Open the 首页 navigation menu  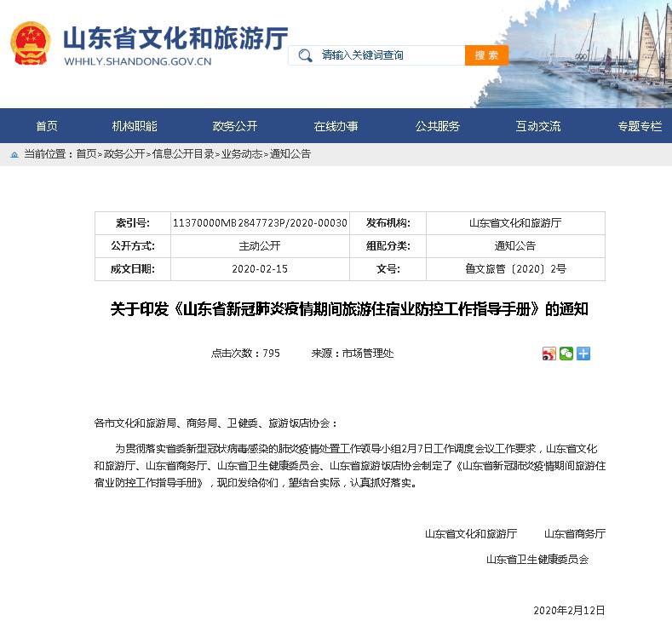(47, 126)
